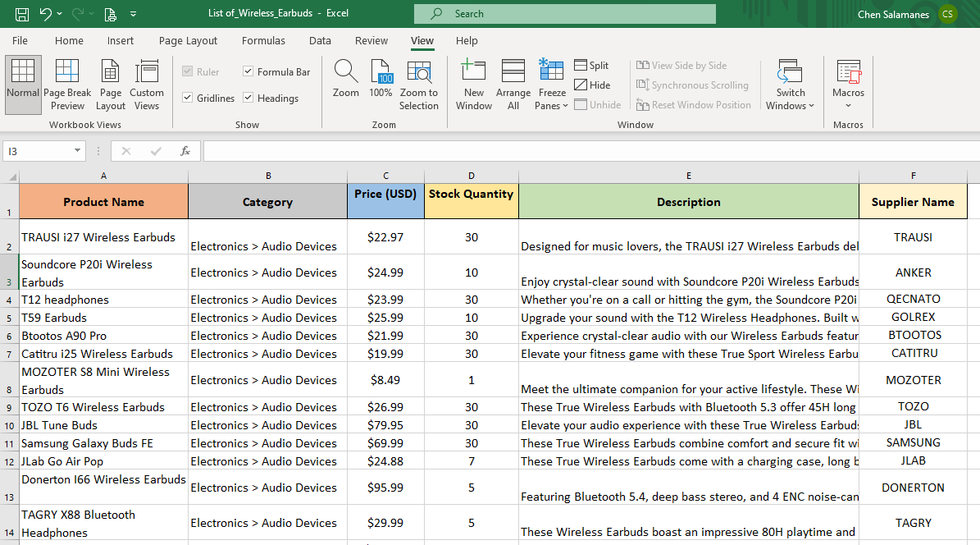Select the cell TRAUSI i27 Wireless Earbuds
Screen dimensions: 980x545
[104, 236]
